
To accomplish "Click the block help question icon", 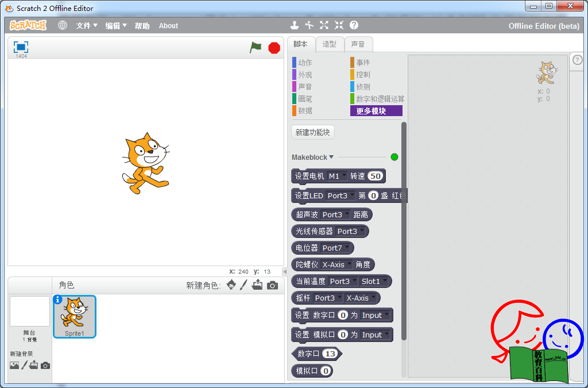I will (354, 25).
